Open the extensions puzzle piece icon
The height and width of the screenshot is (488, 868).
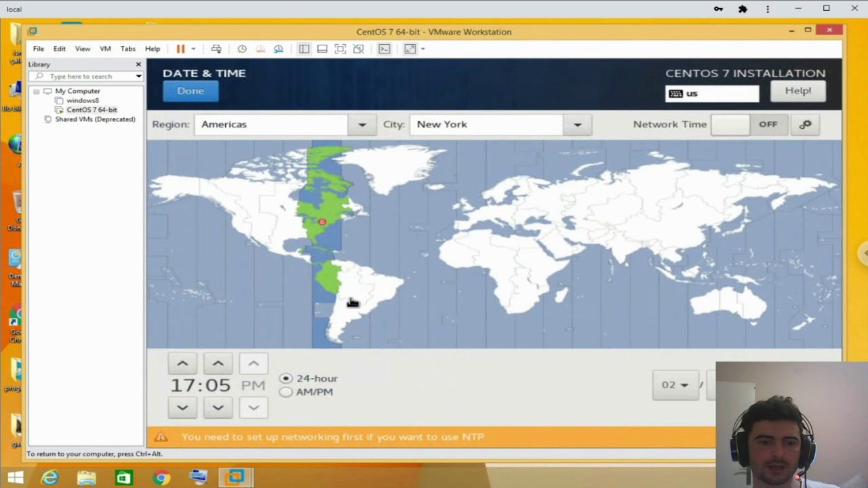coord(743,9)
